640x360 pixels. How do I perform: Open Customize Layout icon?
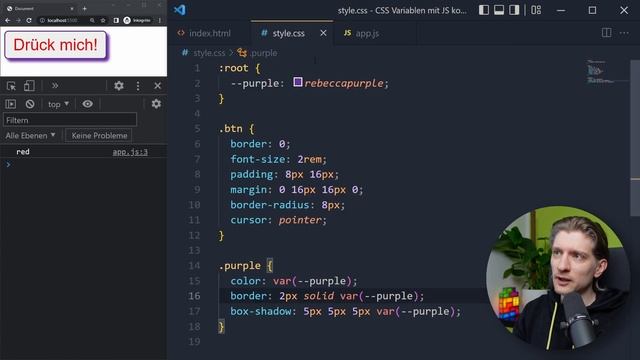pos(536,10)
